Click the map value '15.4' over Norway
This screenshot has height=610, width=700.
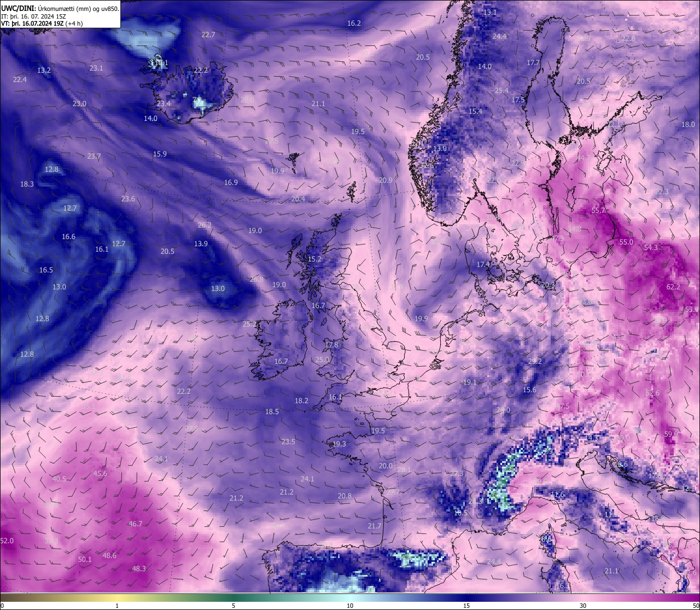[x=476, y=111]
